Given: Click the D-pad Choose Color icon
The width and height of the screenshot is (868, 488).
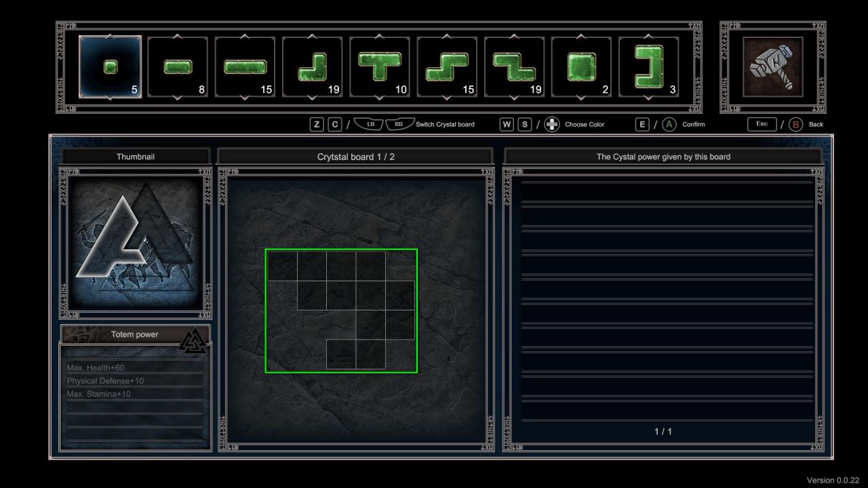Looking at the screenshot, I should (552, 125).
